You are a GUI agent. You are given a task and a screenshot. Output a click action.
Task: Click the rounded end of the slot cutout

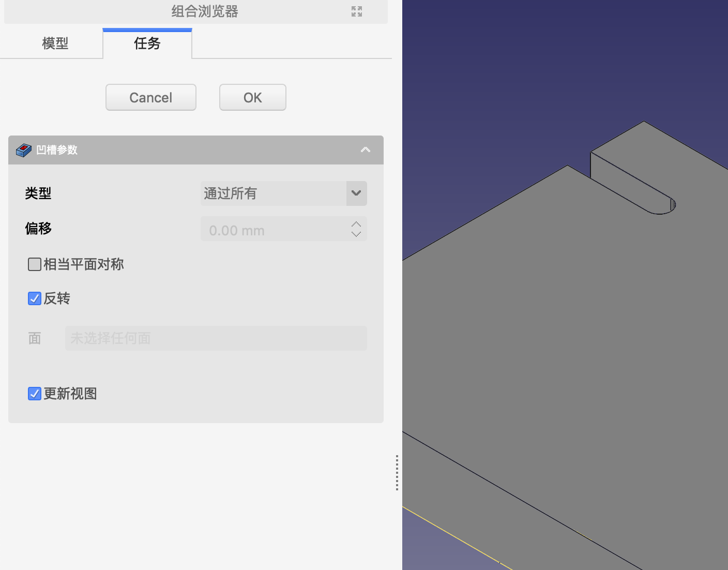tap(667, 208)
